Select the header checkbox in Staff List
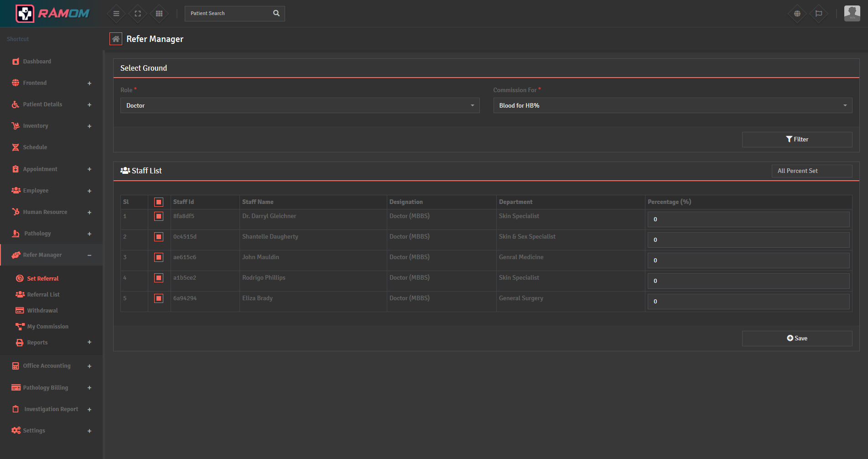 click(158, 202)
